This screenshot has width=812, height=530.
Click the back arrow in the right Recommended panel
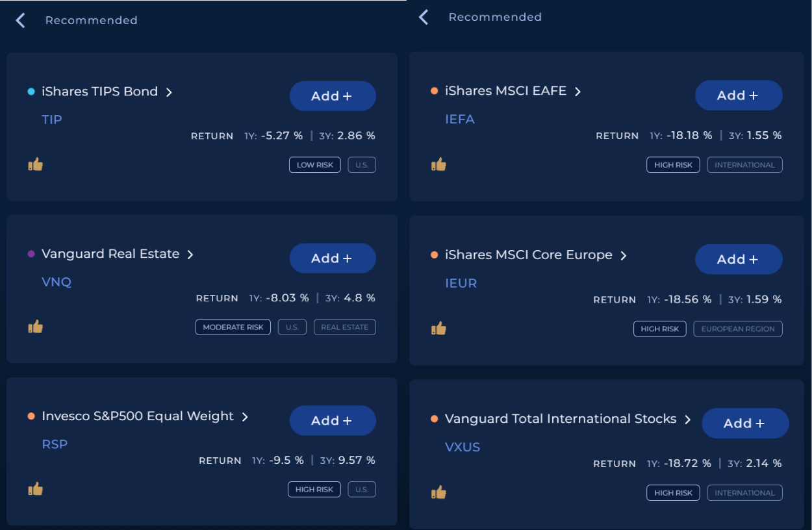(424, 18)
